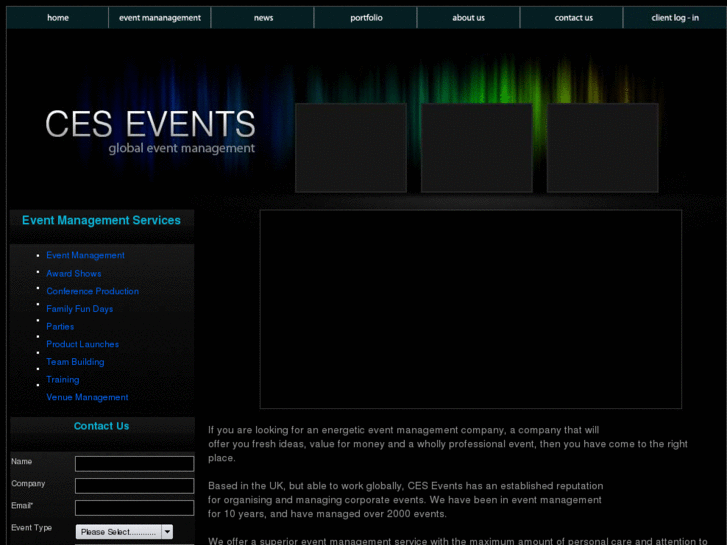Screen dimensions: 727x545
Task: Click the Name input field
Action: 134,464
